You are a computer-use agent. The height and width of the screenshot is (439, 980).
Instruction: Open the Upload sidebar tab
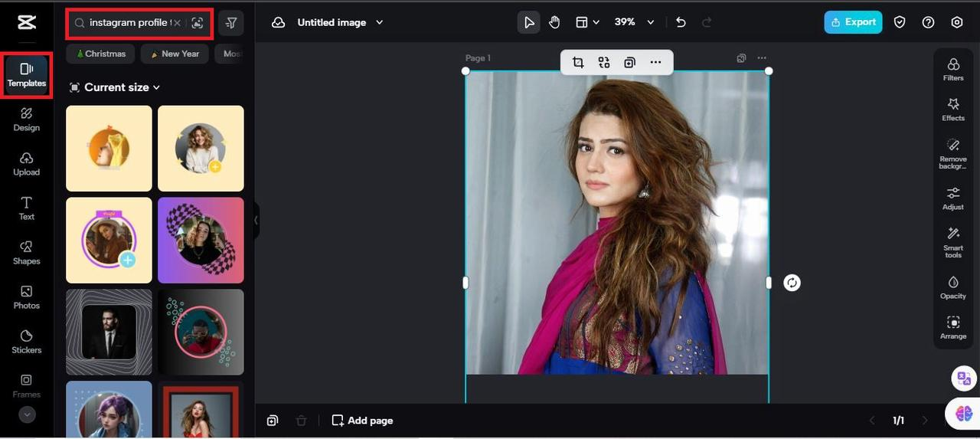[x=27, y=164]
